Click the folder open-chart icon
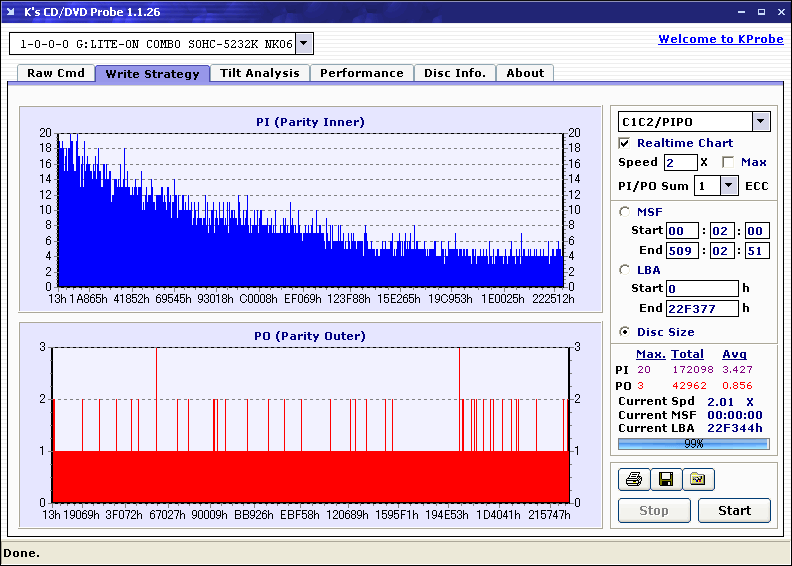The height and width of the screenshot is (566, 792). tap(698, 480)
